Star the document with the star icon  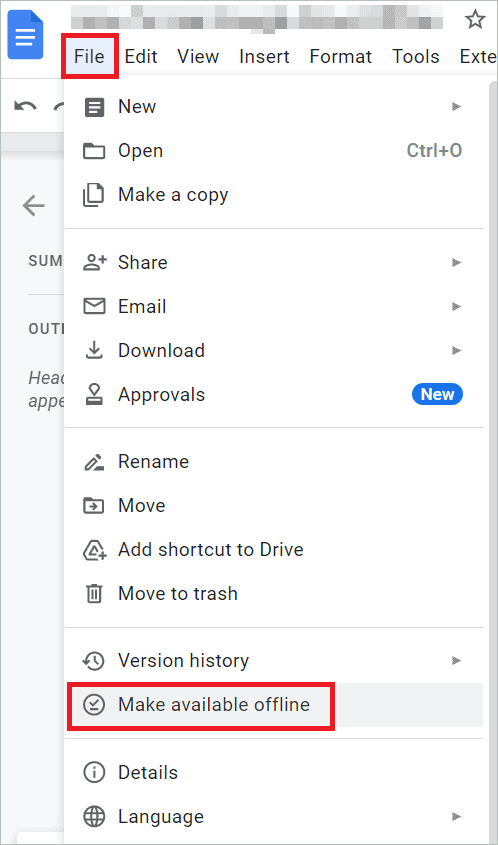pyautogui.click(x=475, y=20)
